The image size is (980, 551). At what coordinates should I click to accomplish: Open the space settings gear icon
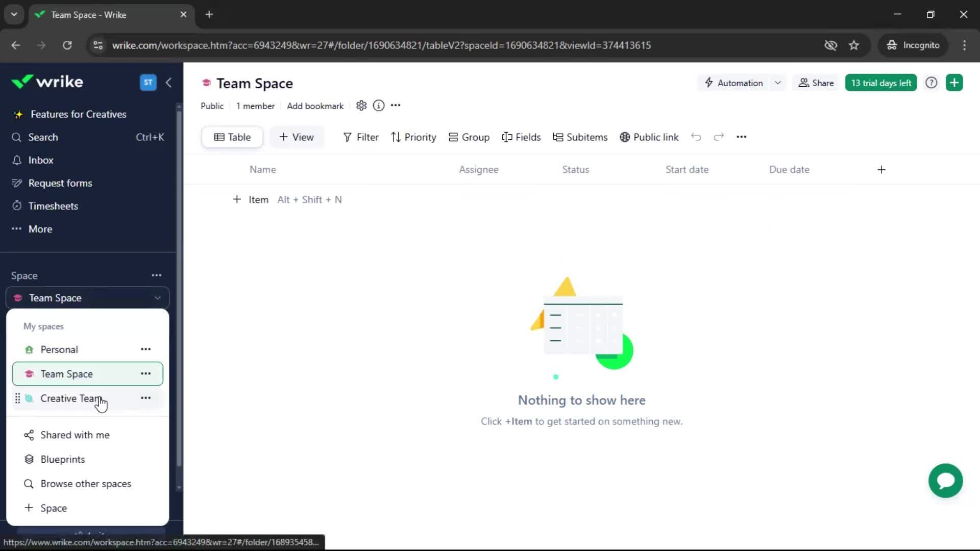(361, 106)
